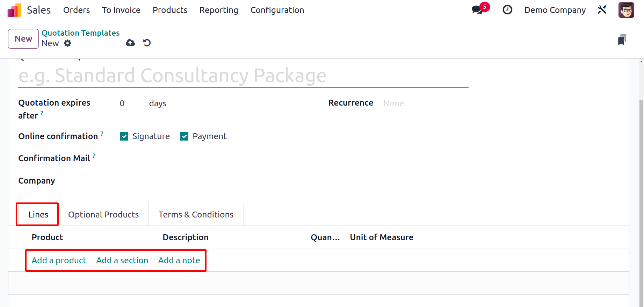Click the Add a section link
The height and width of the screenshot is (307, 644).
122,260
